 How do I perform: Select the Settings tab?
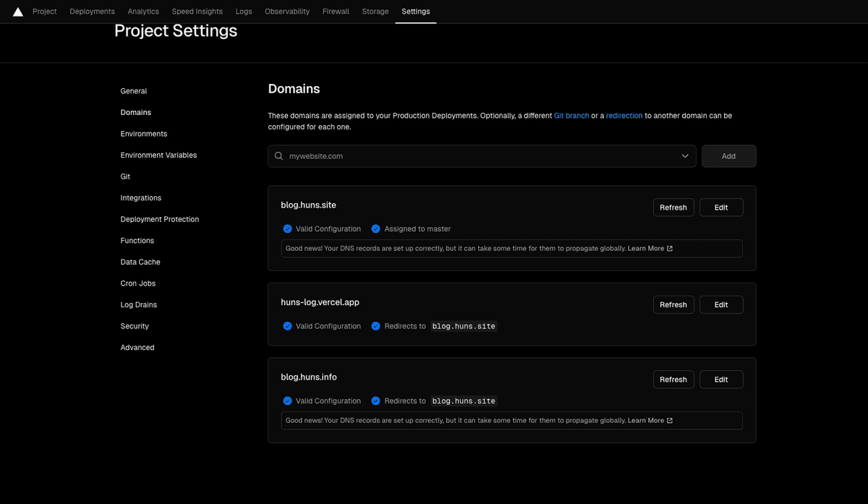point(416,12)
